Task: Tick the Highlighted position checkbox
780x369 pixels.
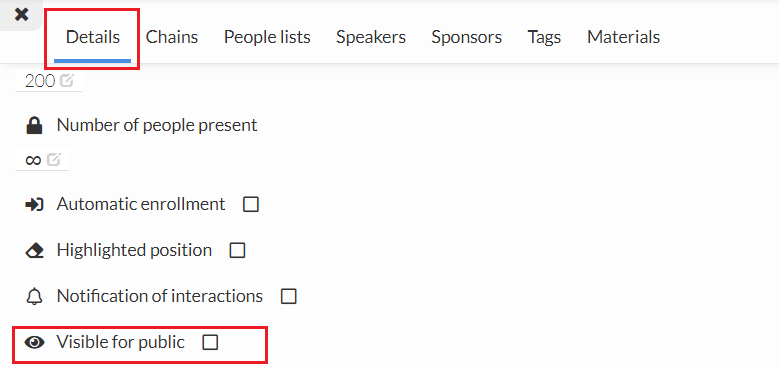Action: point(237,250)
